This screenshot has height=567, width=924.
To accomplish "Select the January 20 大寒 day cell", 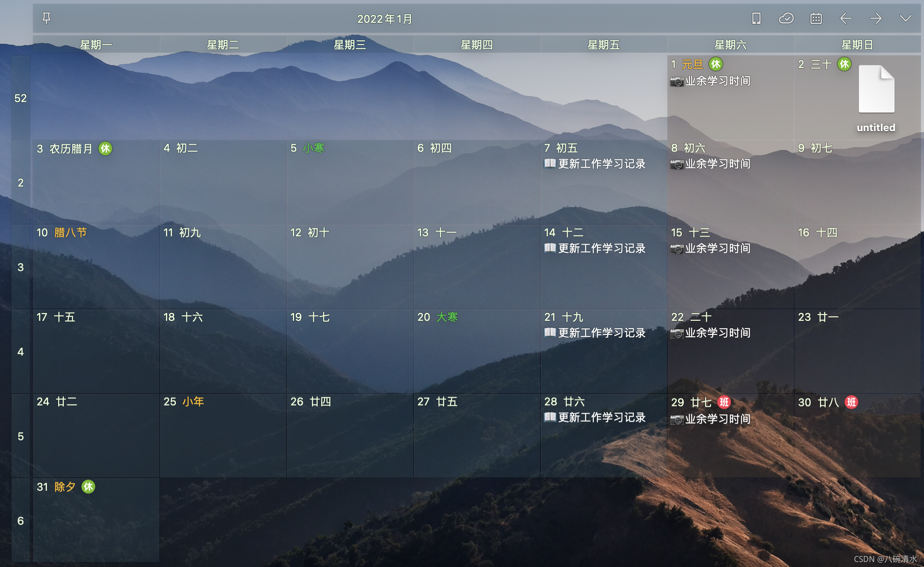I will [x=477, y=351].
